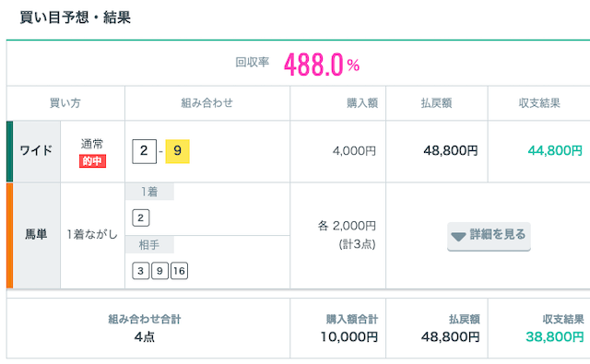Click the 44,800円 balance result
Screen dimensions: 590x364
555,151
